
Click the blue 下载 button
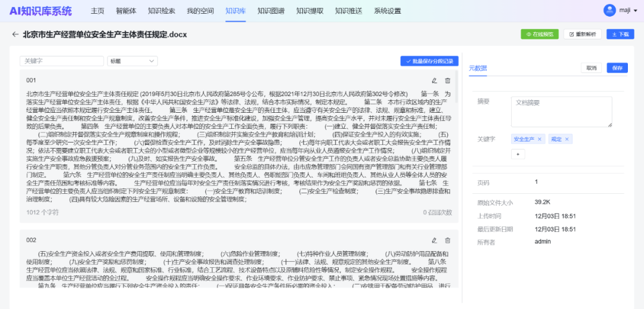[x=620, y=34]
